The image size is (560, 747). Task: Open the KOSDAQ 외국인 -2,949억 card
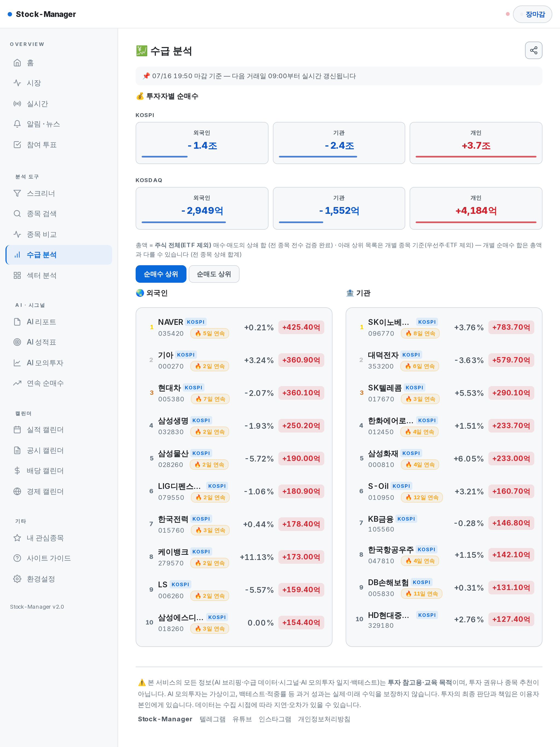pos(202,208)
